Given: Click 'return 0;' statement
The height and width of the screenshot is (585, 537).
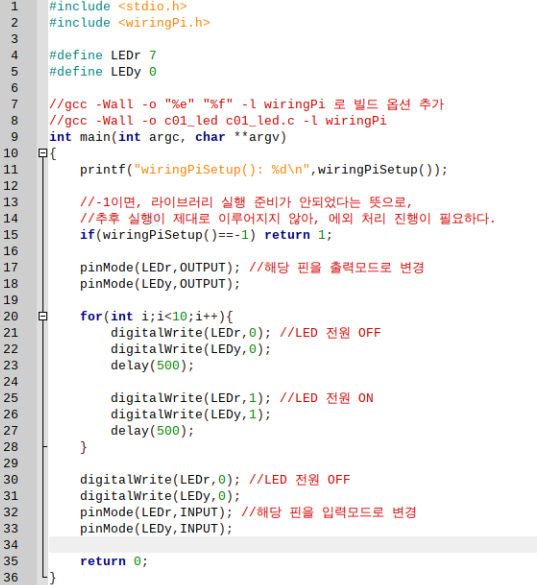Looking at the screenshot, I should coord(114,561).
